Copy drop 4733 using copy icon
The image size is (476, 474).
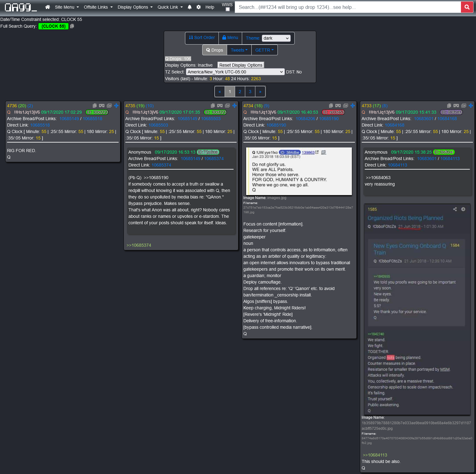[449, 106]
